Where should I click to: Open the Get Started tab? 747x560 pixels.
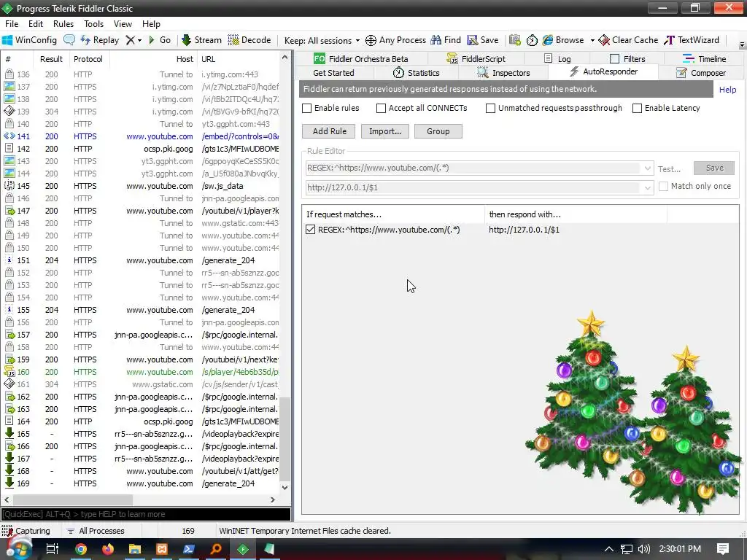(333, 73)
